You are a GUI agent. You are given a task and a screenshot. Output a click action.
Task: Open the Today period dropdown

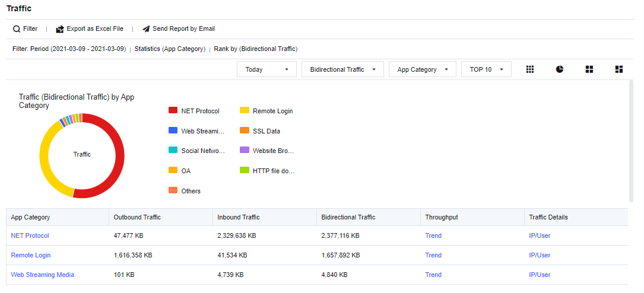pos(267,69)
